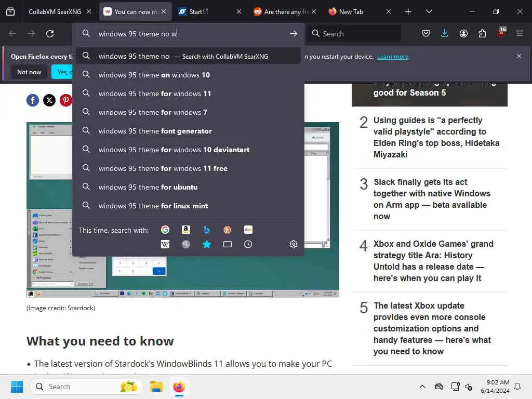Open article 'Using guides is a perfectly valid playstyle'

[x=436, y=137]
